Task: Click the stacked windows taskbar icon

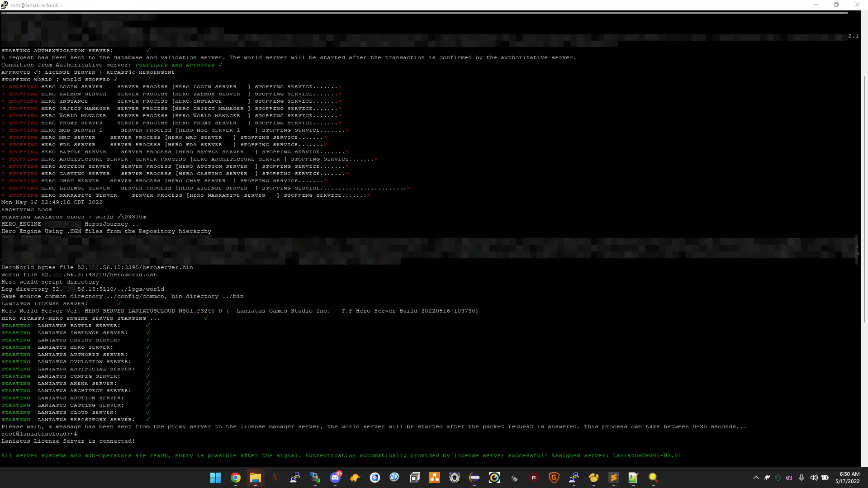Action: click(x=415, y=478)
